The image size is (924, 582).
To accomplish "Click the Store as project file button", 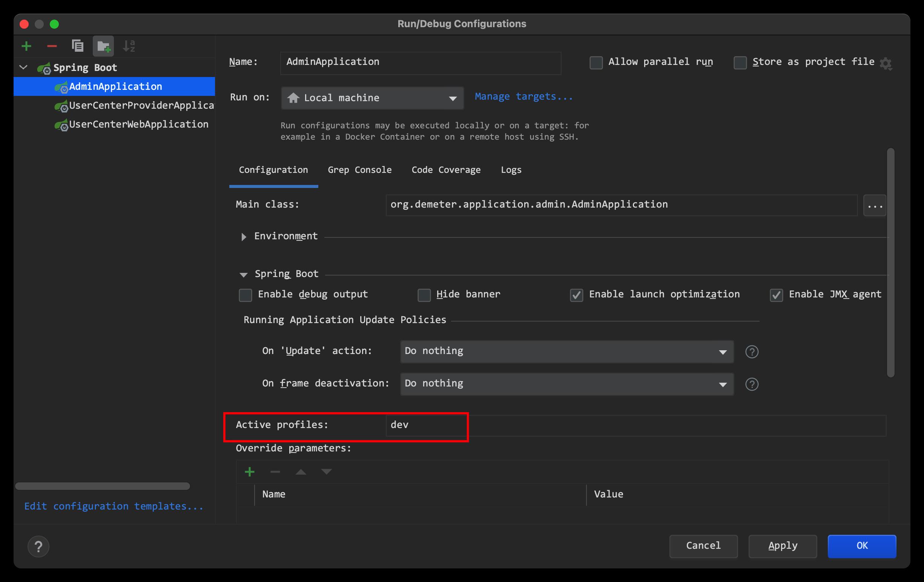I will (x=740, y=62).
